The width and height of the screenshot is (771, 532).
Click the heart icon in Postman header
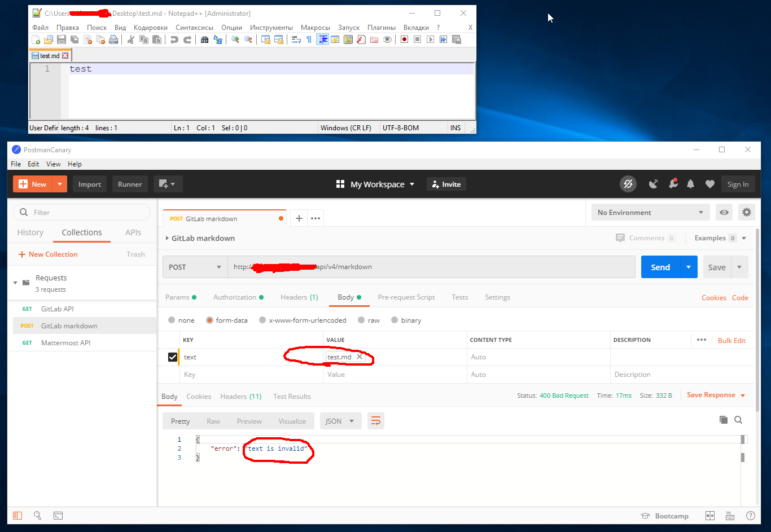(710, 184)
